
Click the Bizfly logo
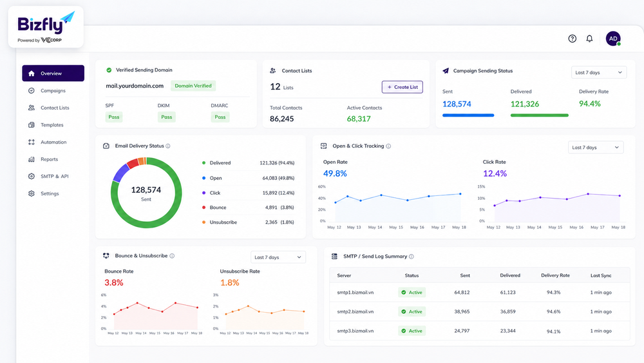(x=46, y=27)
